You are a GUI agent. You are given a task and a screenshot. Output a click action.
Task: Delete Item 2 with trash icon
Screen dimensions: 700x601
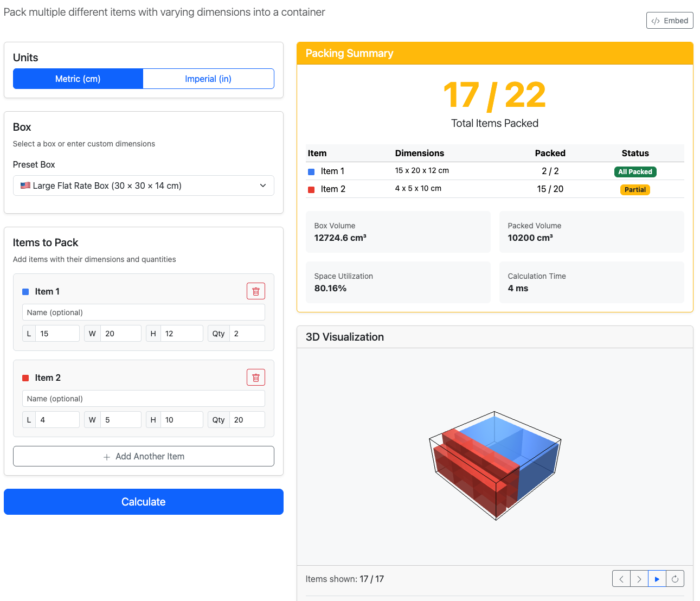tap(256, 378)
